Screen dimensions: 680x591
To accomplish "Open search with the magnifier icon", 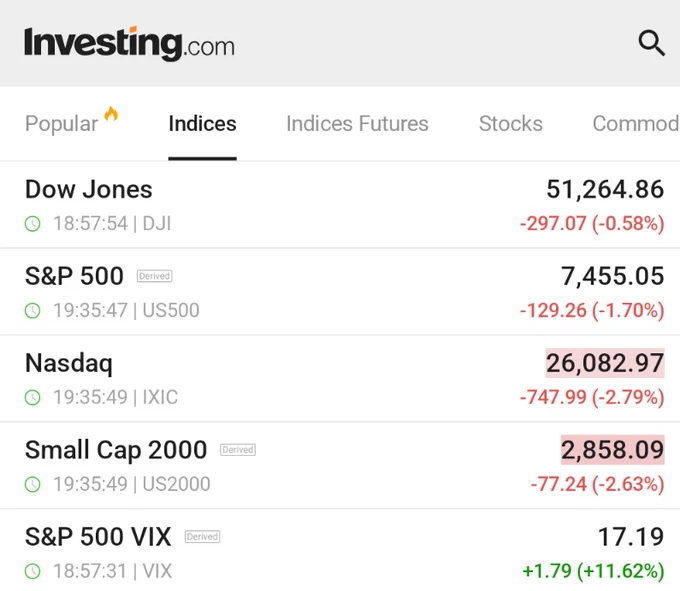I will pos(651,43).
